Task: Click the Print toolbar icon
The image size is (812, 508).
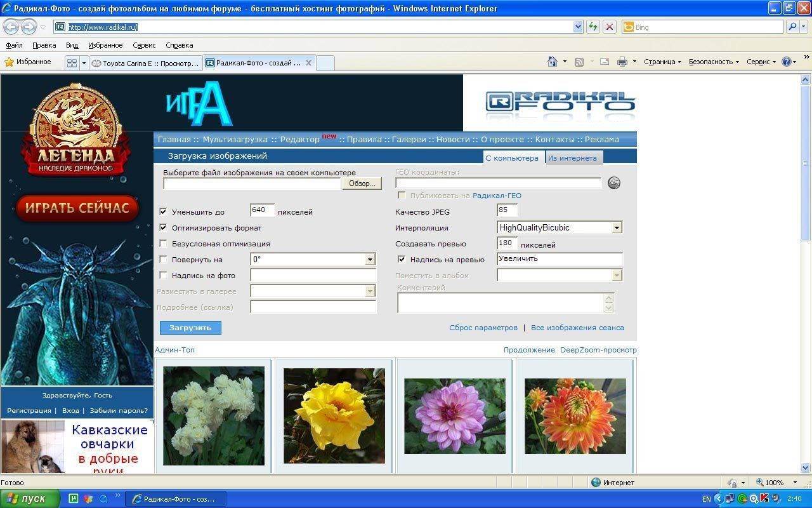Action: point(622,62)
